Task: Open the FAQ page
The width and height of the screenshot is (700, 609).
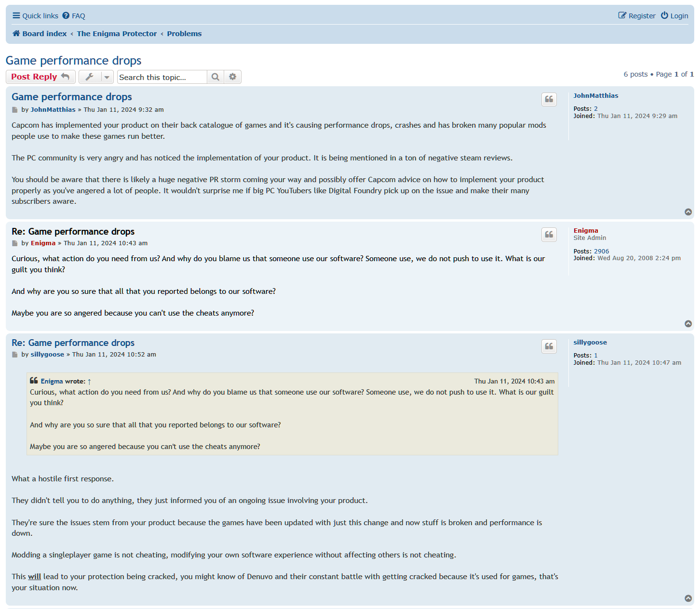Action: click(74, 16)
